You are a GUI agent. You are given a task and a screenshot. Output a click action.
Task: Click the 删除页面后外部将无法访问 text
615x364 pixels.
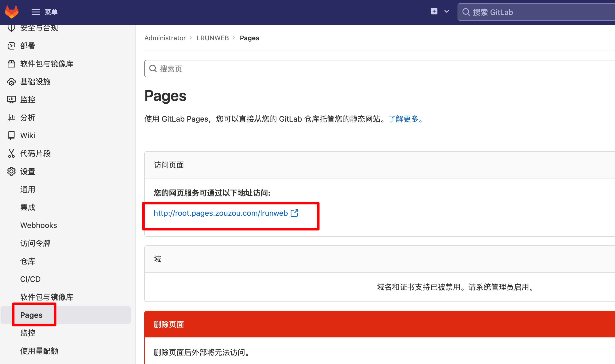[x=202, y=352]
